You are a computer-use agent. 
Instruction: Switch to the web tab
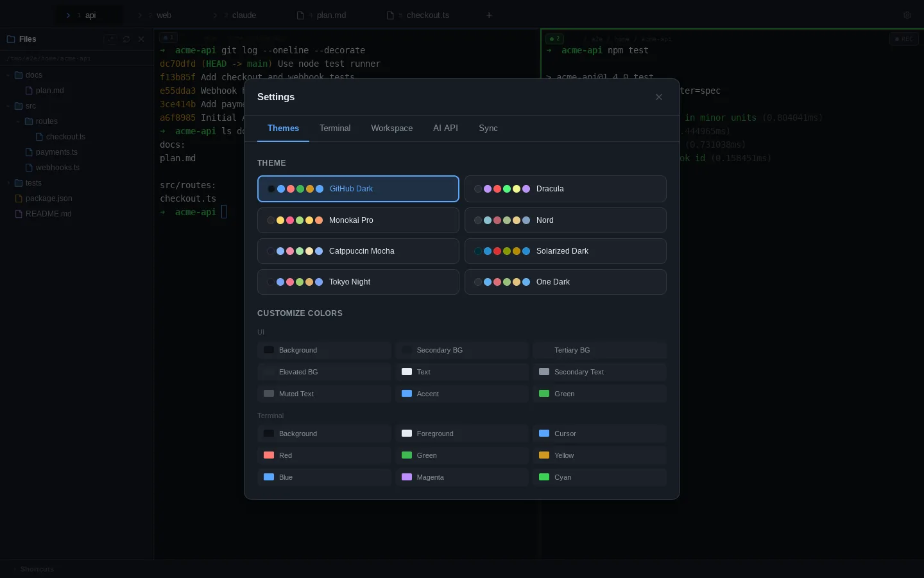point(159,15)
